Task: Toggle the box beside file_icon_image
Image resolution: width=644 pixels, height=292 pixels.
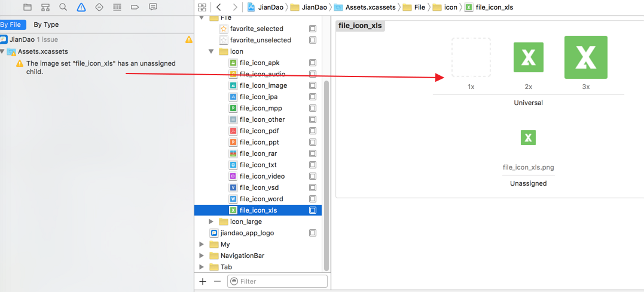Action: pyautogui.click(x=313, y=85)
